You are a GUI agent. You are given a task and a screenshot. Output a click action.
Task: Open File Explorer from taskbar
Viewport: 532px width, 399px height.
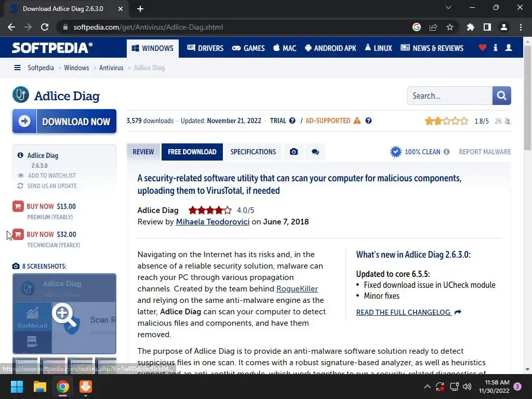(x=39, y=387)
